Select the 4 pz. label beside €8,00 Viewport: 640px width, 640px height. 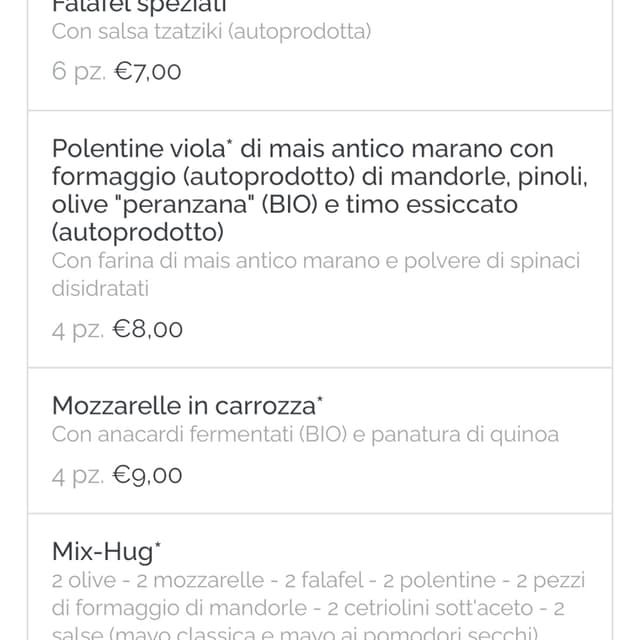tap(78, 330)
